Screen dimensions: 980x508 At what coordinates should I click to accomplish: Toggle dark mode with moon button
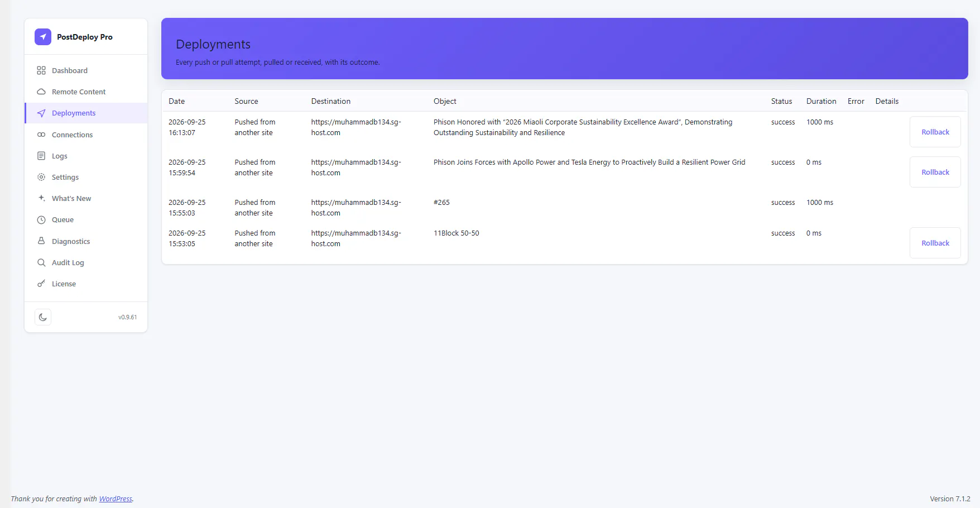click(x=43, y=317)
